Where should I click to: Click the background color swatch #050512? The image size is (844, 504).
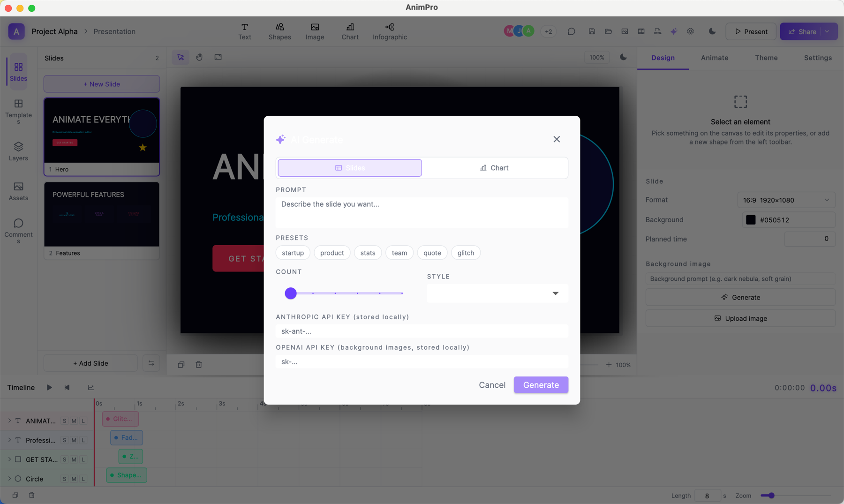(x=751, y=220)
